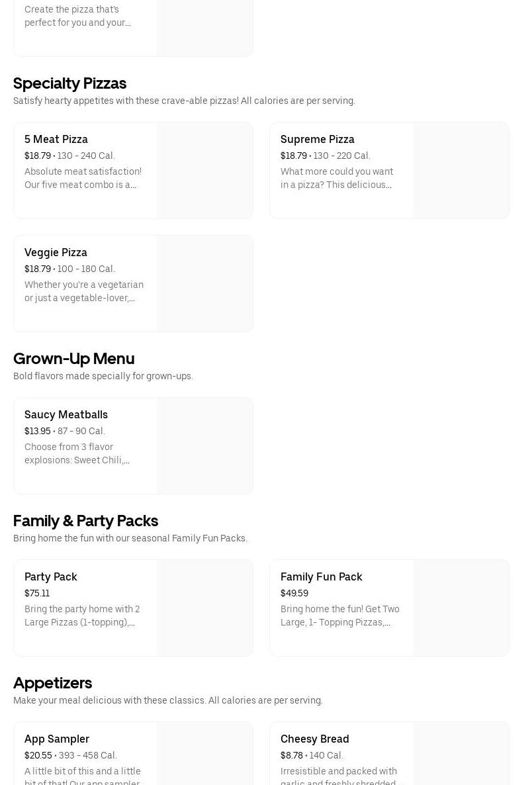Click the 5 Meat Pizza image placeholder

(x=204, y=170)
